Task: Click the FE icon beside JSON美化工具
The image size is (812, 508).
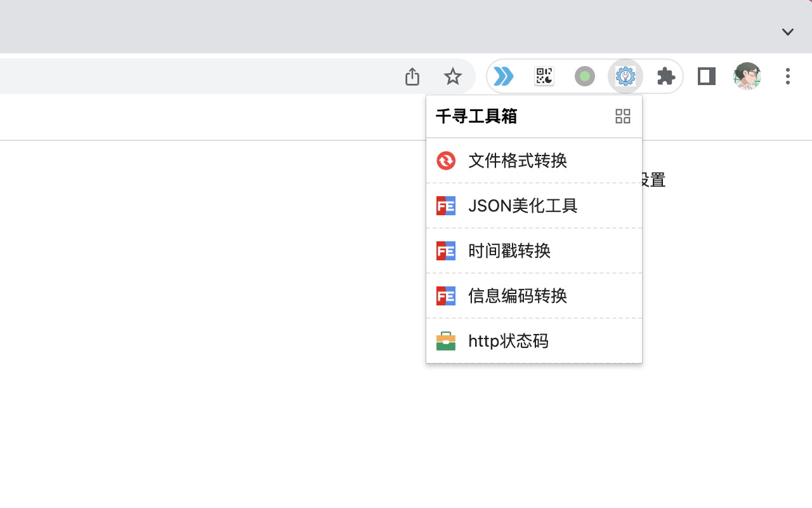Action: tap(446, 205)
